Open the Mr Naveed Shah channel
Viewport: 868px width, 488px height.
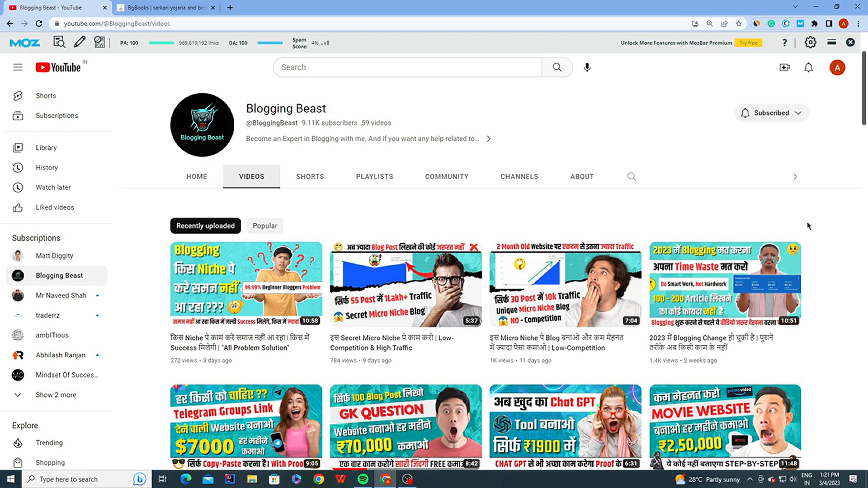click(x=57, y=296)
